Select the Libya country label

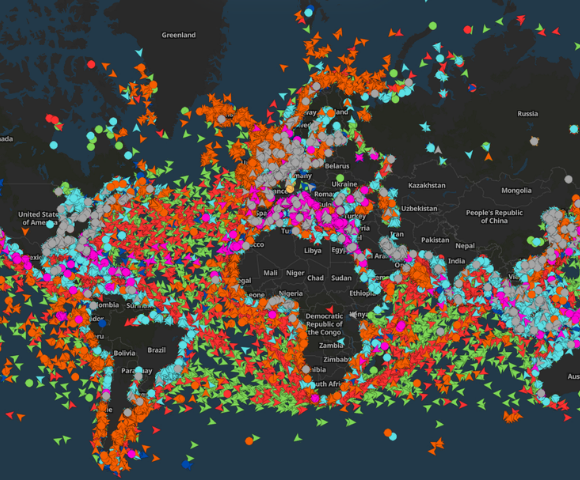click(313, 251)
